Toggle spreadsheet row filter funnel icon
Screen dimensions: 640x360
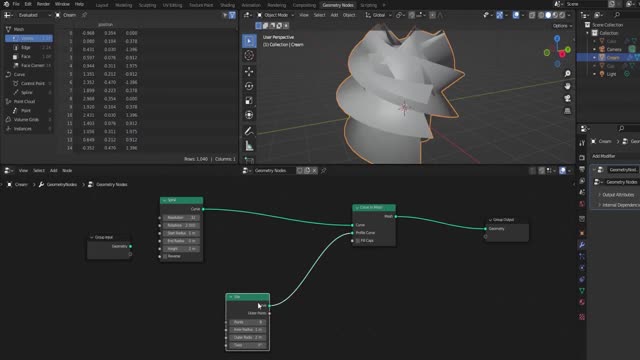click(x=232, y=15)
